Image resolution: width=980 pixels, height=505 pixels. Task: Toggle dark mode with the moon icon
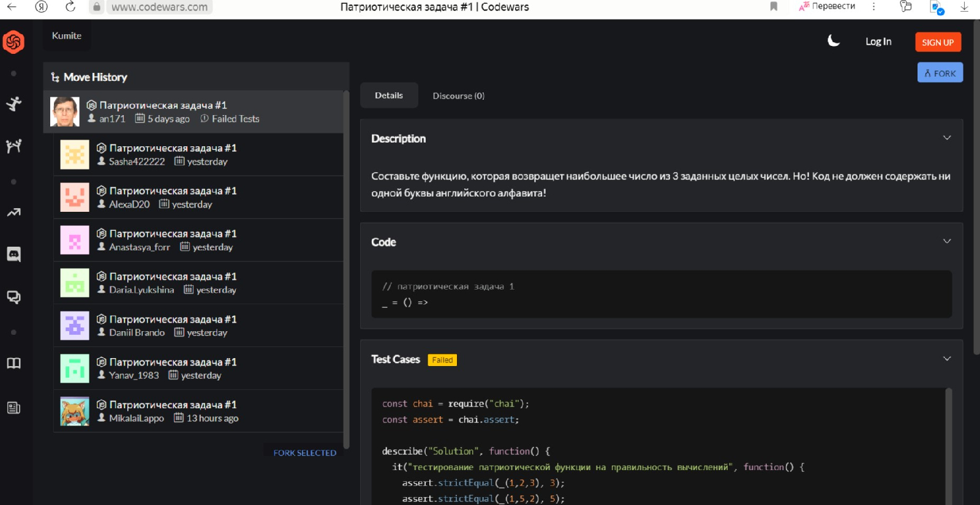[834, 41]
